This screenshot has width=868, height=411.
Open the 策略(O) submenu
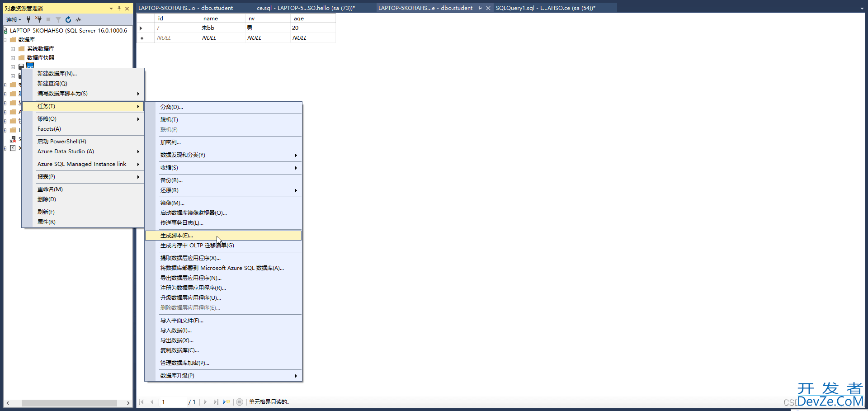(x=83, y=119)
